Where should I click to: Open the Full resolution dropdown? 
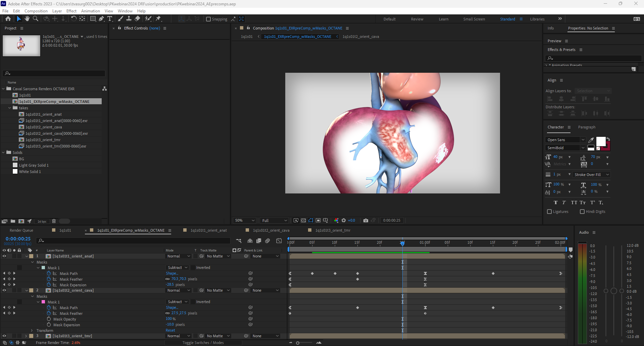click(275, 220)
